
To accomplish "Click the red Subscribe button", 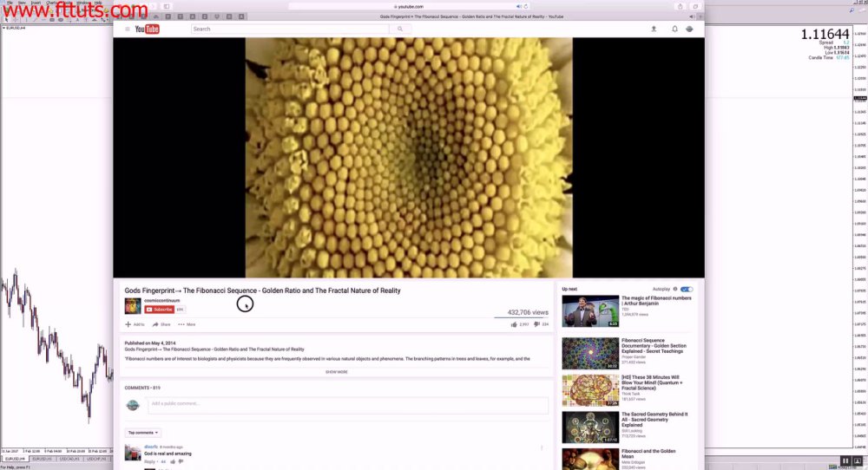I will point(160,310).
